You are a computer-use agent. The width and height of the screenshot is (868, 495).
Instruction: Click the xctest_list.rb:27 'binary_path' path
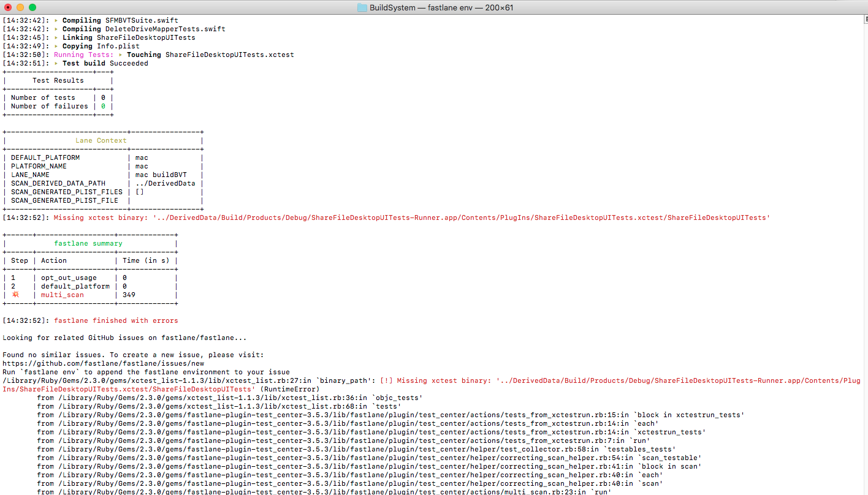pyautogui.click(x=189, y=380)
